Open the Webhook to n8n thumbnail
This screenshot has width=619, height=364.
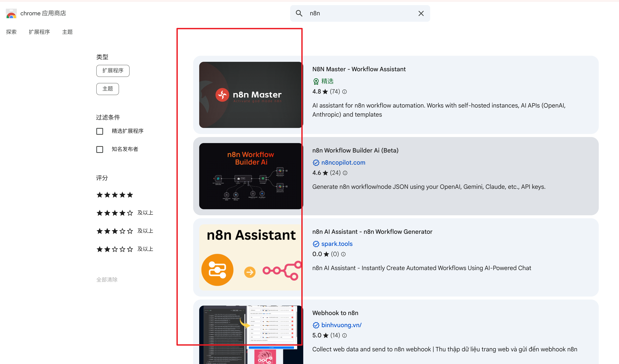[x=251, y=335]
